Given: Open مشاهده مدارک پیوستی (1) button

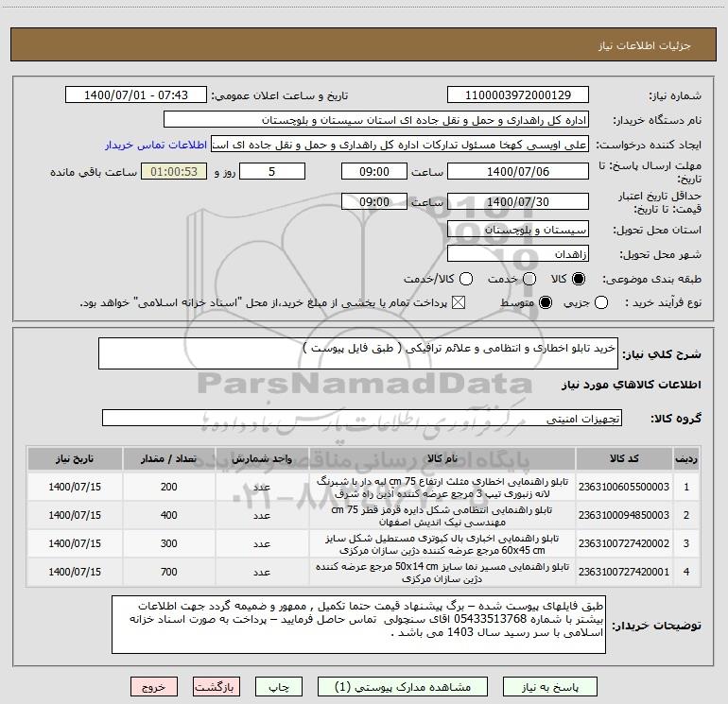Looking at the screenshot, I should tap(403, 687).
